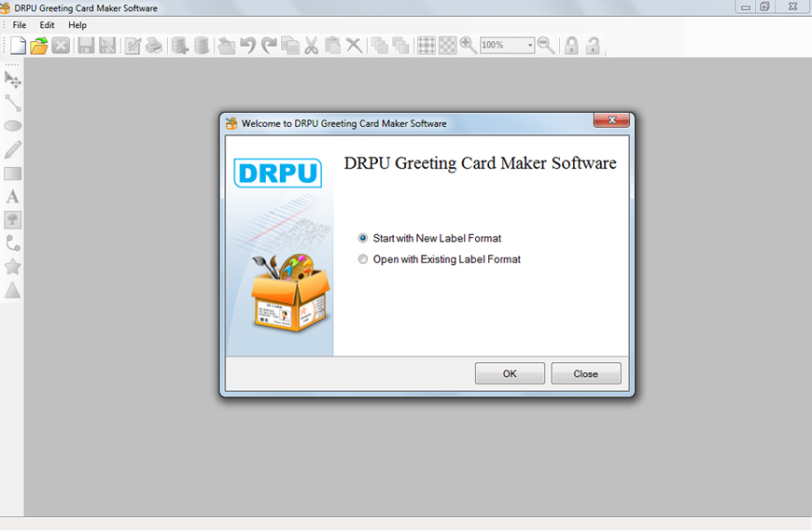Viewport: 812px width, 530px height.
Task: Select the pointer move tool
Action: [12, 79]
